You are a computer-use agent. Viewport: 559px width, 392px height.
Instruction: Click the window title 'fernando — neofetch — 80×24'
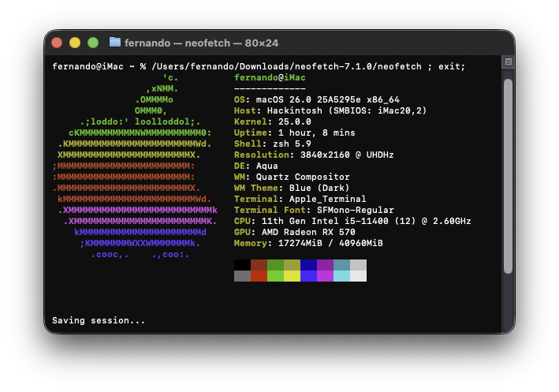[x=201, y=43]
